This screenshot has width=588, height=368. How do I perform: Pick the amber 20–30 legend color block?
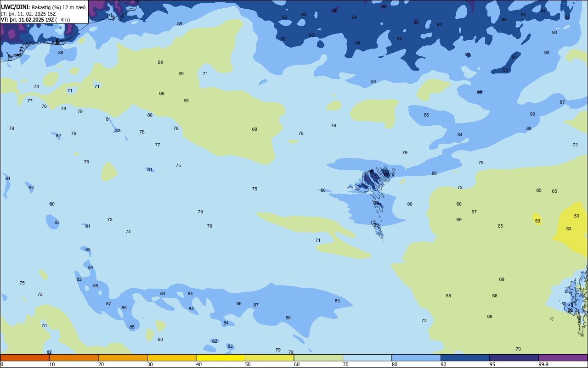point(123,357)
